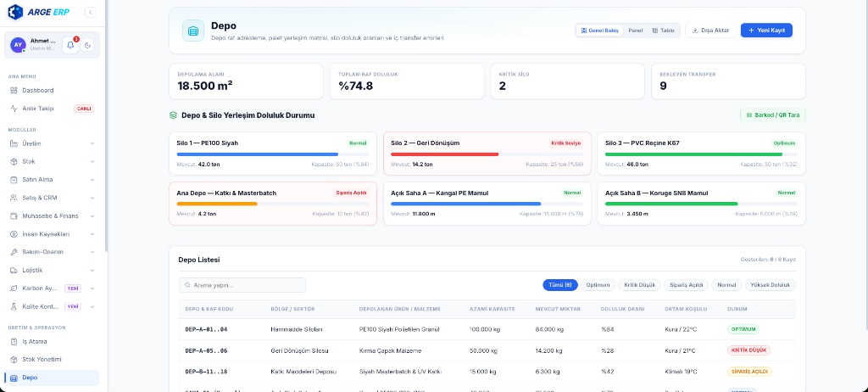Select the Normal filter chip
Viewport: 868px width, 392px height.
726,285
